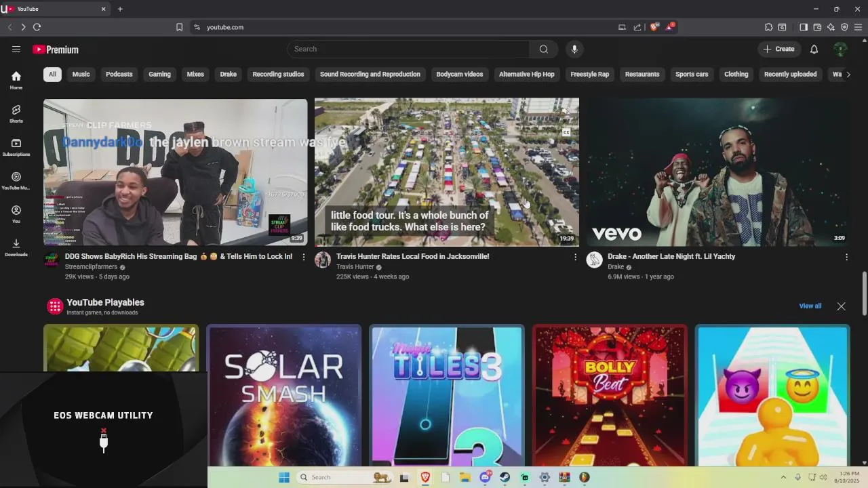The width and height of the screenshot is (868, 488).
Task: Open the Create button menu
Action: (x=779, y=49)
